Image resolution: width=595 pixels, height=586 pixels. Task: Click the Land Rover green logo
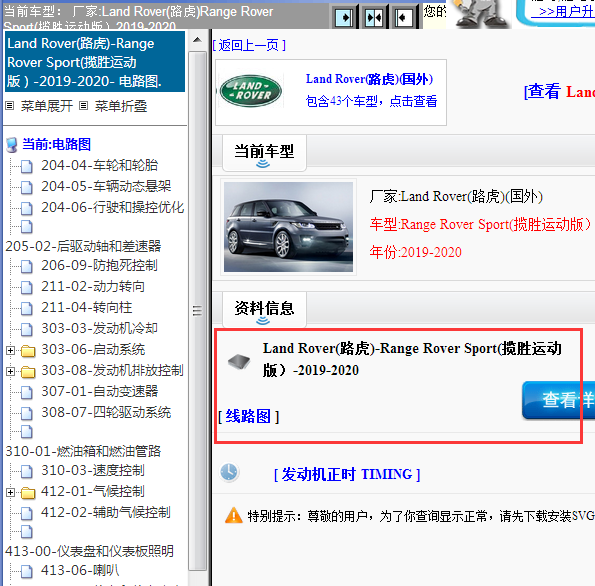(x=251, y=91)
